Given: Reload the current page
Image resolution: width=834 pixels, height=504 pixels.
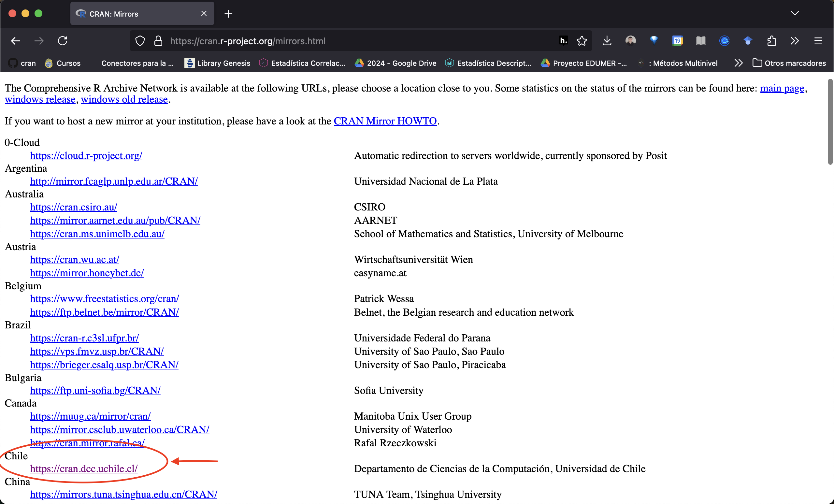Looking at the screenshot, I should 63,41.
